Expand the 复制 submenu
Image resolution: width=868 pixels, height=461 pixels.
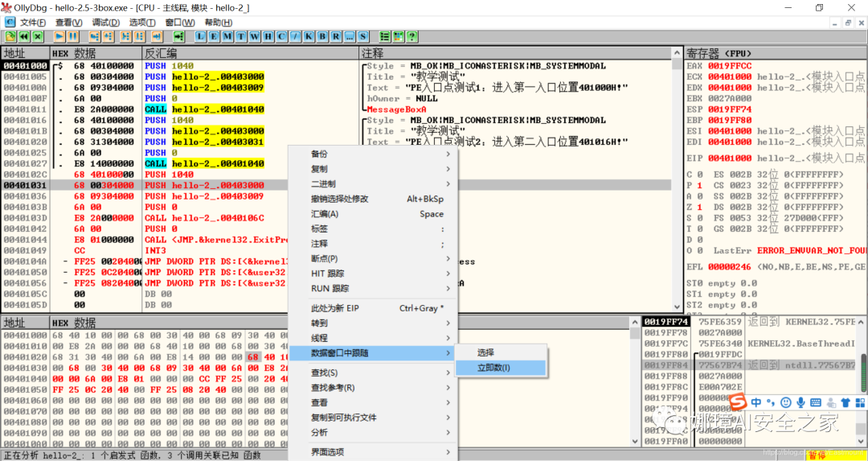tap(374, 168)
